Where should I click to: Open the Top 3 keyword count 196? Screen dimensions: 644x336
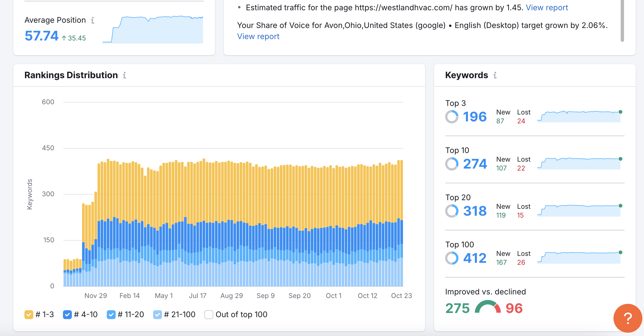475,117
